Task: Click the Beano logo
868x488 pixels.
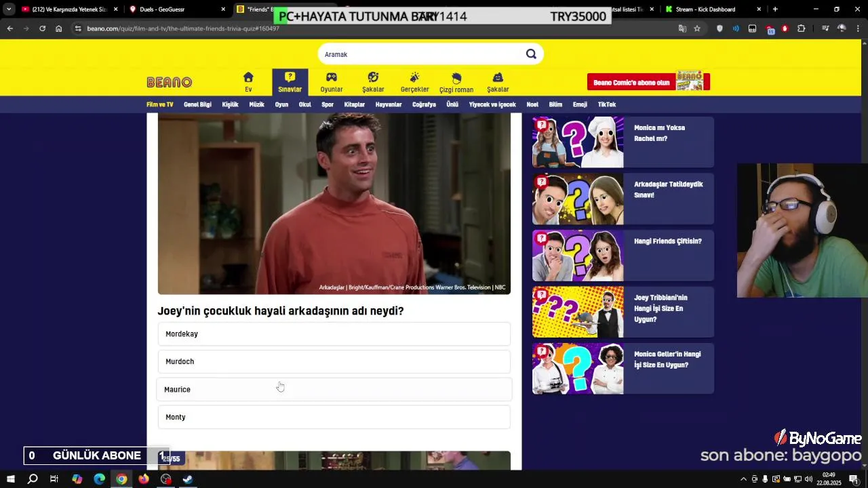Action: click(170, 82)
